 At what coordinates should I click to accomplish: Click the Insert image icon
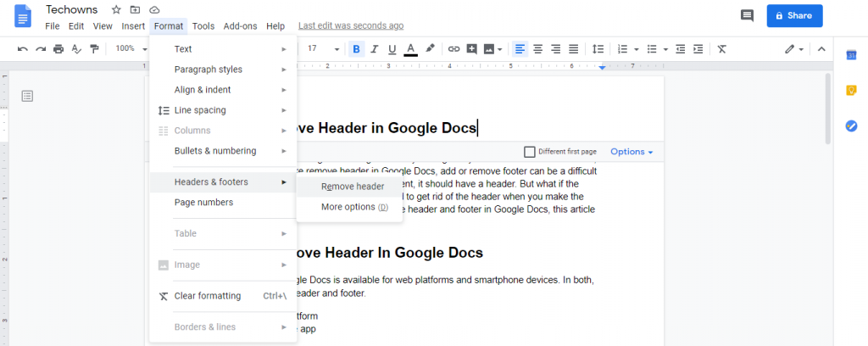[489, 49]
